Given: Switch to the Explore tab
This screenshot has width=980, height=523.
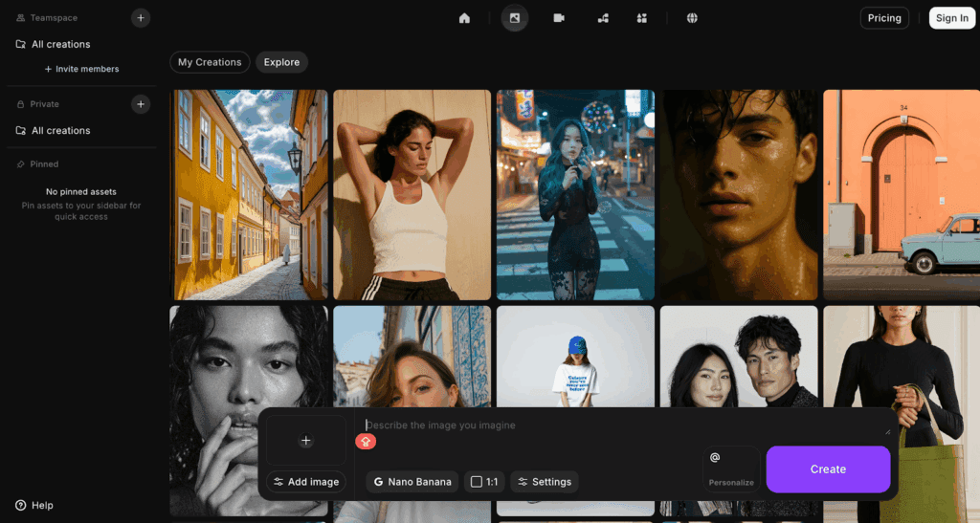Looking at the screenshot, I should 282,62.
